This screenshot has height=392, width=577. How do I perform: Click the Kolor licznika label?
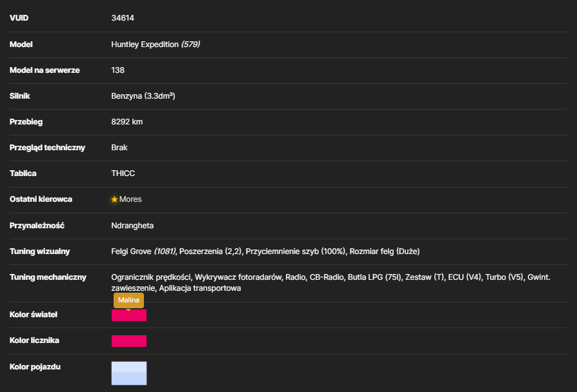coord(34,340)
